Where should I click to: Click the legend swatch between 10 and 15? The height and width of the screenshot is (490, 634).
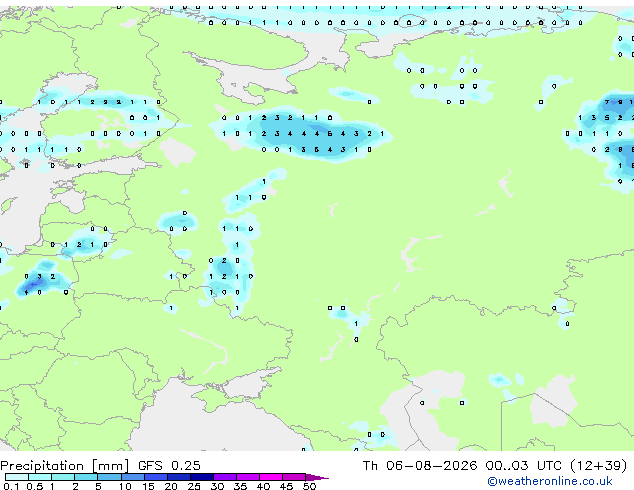click(x=132, y=477)
